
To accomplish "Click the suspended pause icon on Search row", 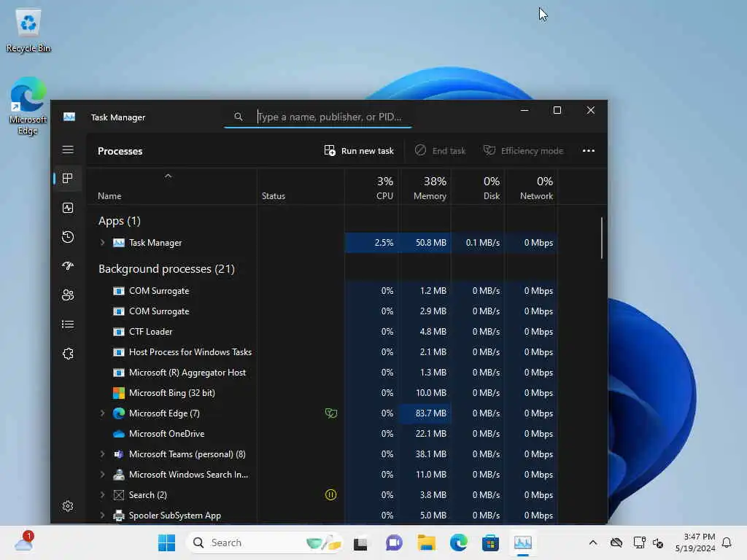I will [330, 495].
